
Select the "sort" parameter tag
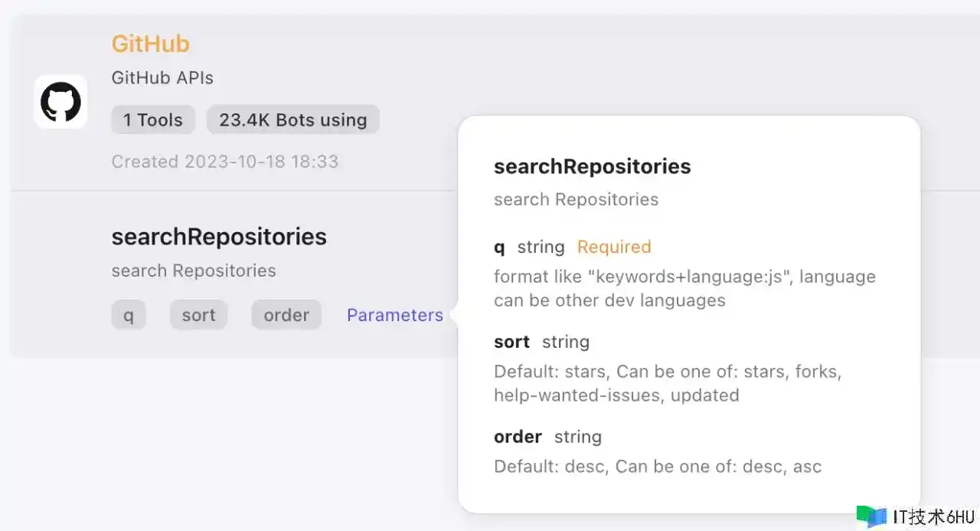click(198, 315)
